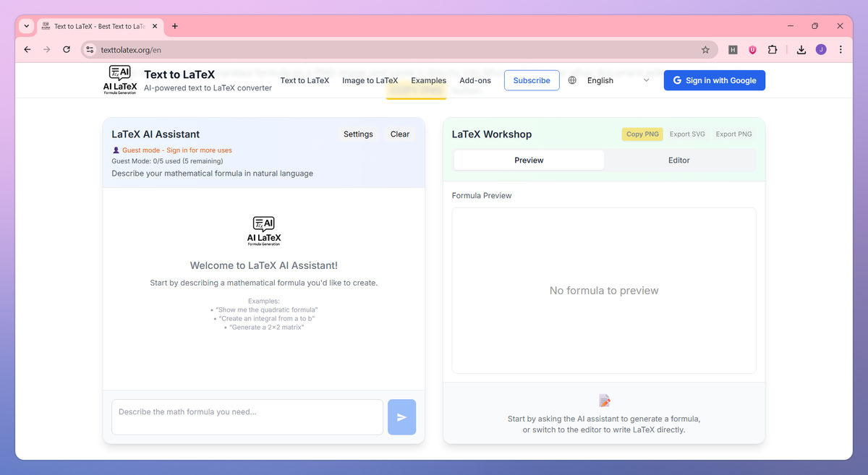The height and width of the screenshot is (475, 868).
Task: Click 'Guest Mode: 0/5 used' text
Action: (167, 161)
